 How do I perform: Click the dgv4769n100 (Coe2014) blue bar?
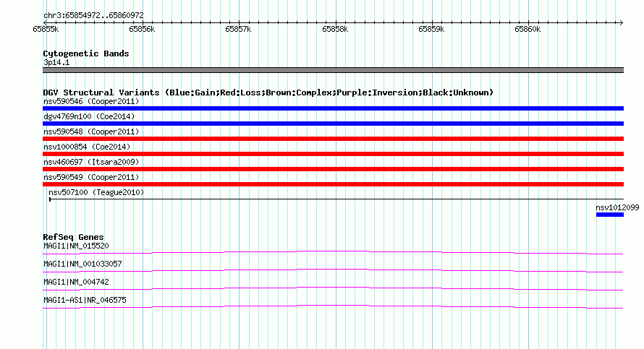click(x=333, y=124)
